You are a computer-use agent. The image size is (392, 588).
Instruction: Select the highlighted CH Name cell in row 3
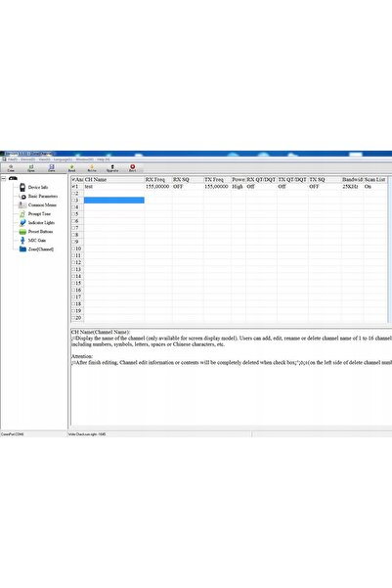(114, 201)
